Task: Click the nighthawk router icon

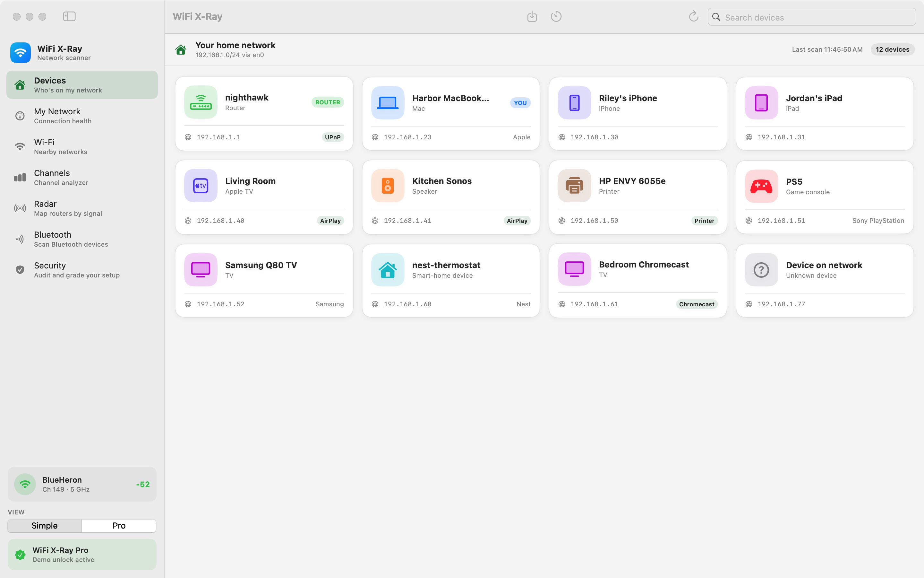Action: pos(201,102)
